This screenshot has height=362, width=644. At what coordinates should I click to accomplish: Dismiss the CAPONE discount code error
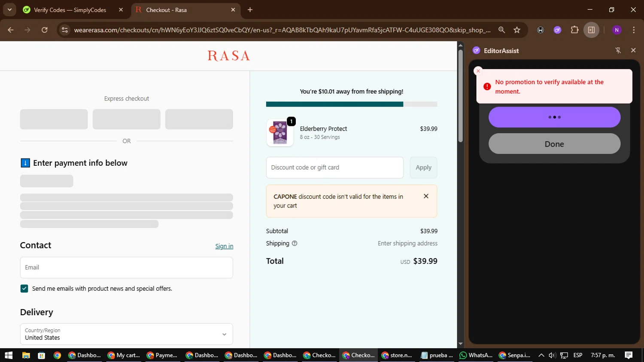click(x=426, y=196)
